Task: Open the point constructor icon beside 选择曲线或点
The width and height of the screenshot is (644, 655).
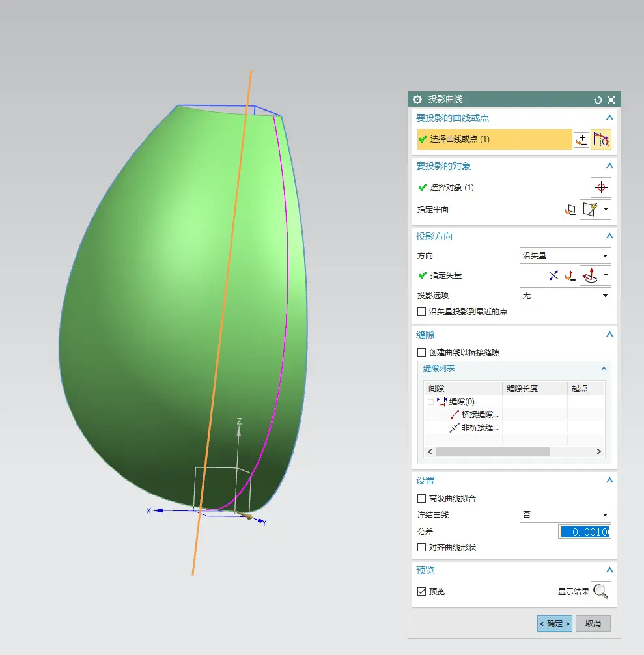Action: (581, 139)
